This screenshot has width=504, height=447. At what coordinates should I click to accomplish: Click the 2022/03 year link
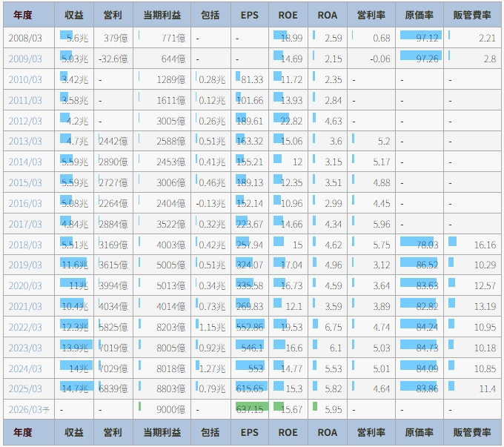click(x=26, y=327)
